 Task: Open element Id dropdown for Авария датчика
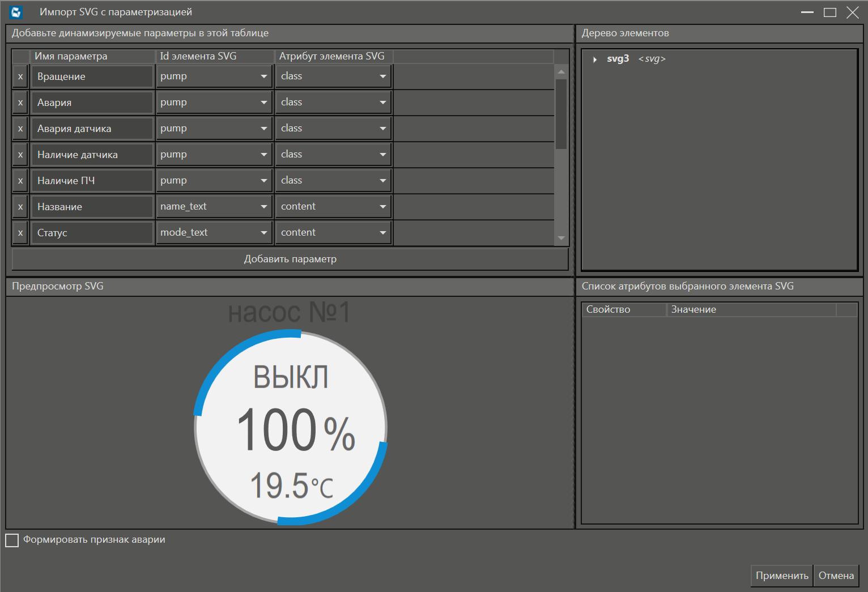pos(215,129)
